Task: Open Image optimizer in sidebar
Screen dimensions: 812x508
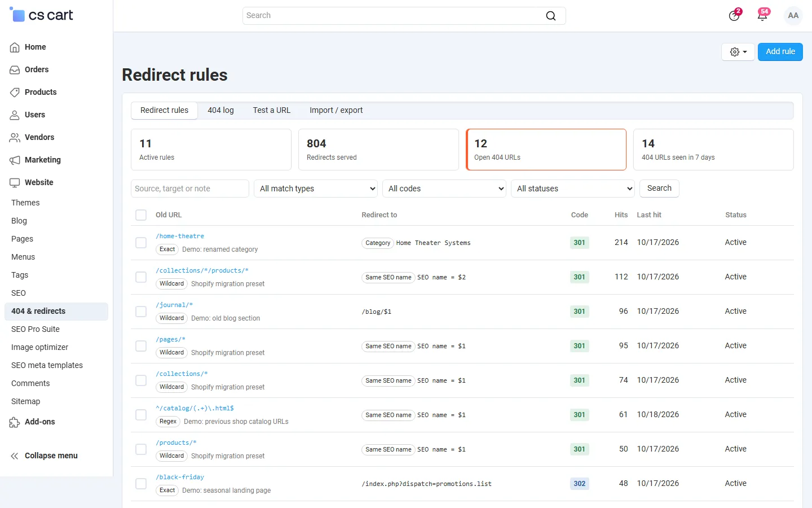Action: click(40, 348)
